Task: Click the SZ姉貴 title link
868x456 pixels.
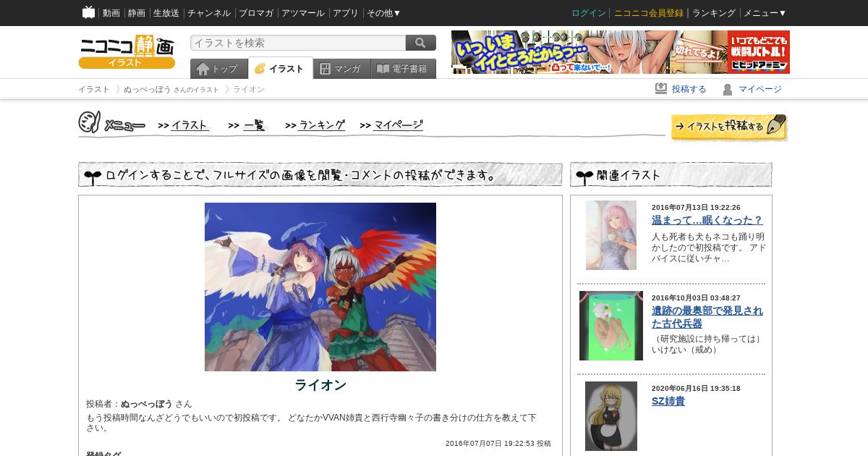Action: pyautogui.click(x=668, y=401)
